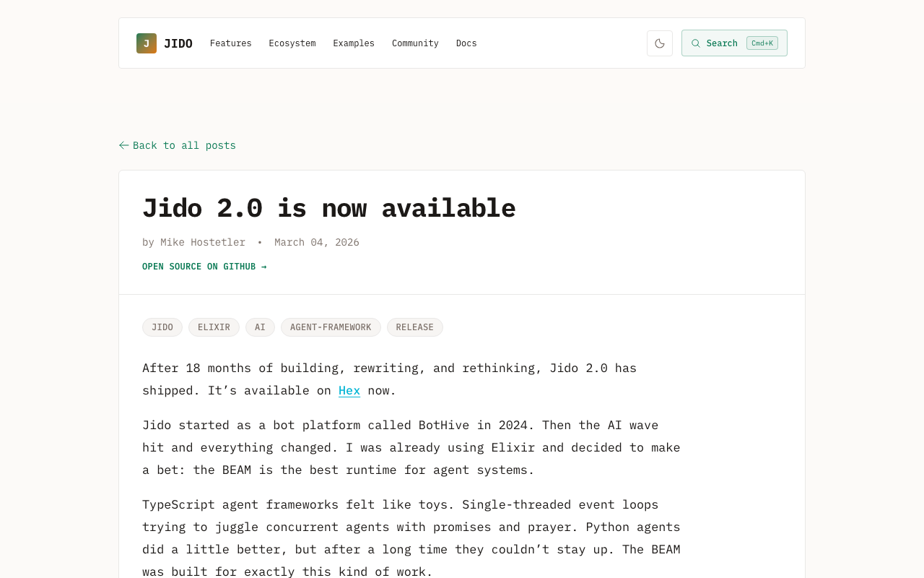
Task: Follow the Hex link in the article
Action: tap(349, 390)
